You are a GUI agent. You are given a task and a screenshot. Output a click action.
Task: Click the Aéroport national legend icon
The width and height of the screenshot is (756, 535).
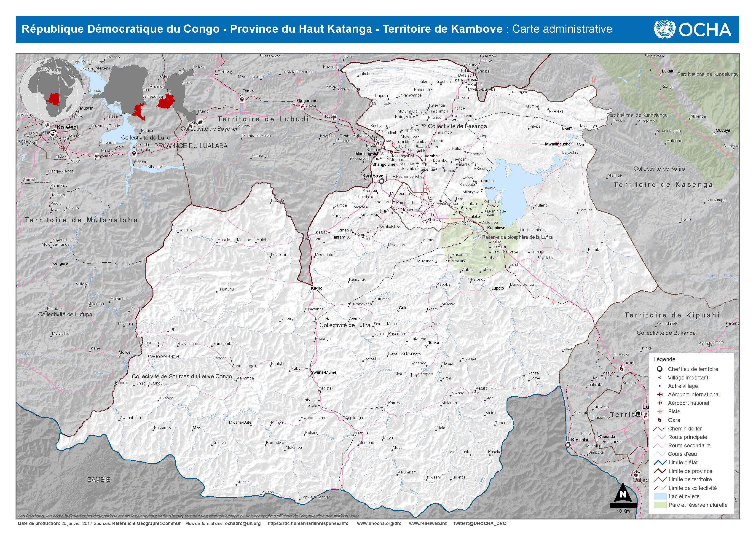click(x=659, y=403)
